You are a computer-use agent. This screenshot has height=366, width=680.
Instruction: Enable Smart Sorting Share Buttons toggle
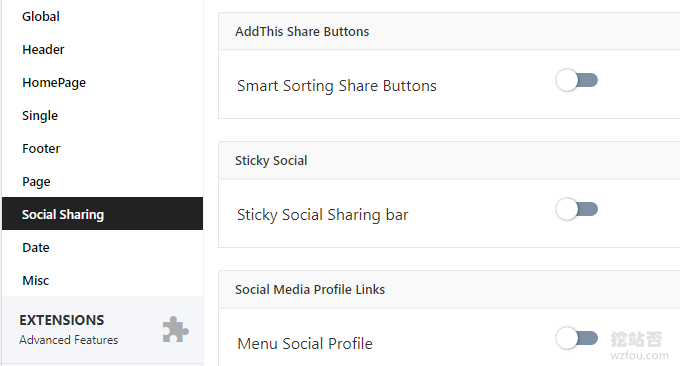[x=577, y=80]
